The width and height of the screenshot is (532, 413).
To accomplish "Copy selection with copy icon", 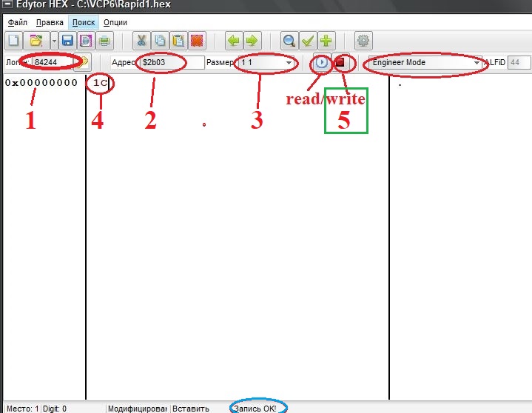I will (x=160, y=41).
